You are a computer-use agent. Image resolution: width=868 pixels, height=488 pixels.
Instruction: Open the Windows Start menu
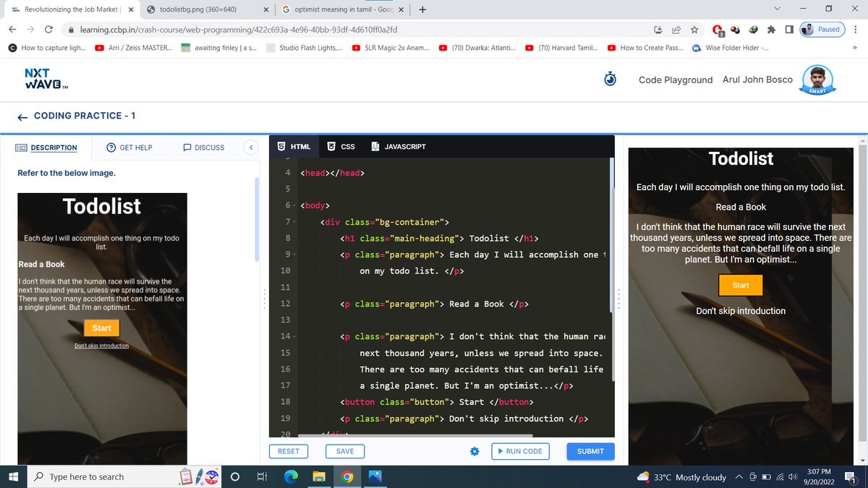(12, 476)
